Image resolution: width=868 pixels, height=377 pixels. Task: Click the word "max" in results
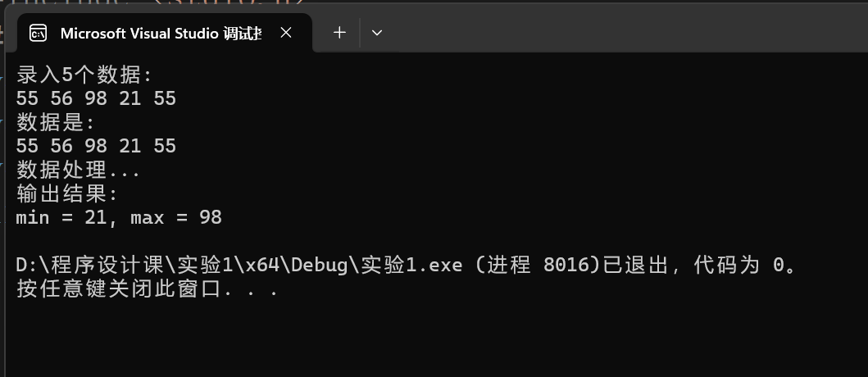(148, 217)
